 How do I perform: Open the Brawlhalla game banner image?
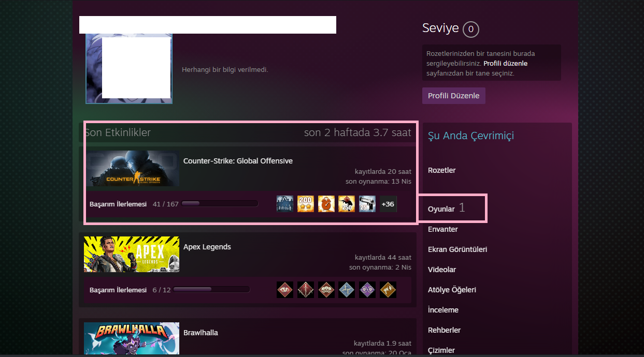pos(132,338)
